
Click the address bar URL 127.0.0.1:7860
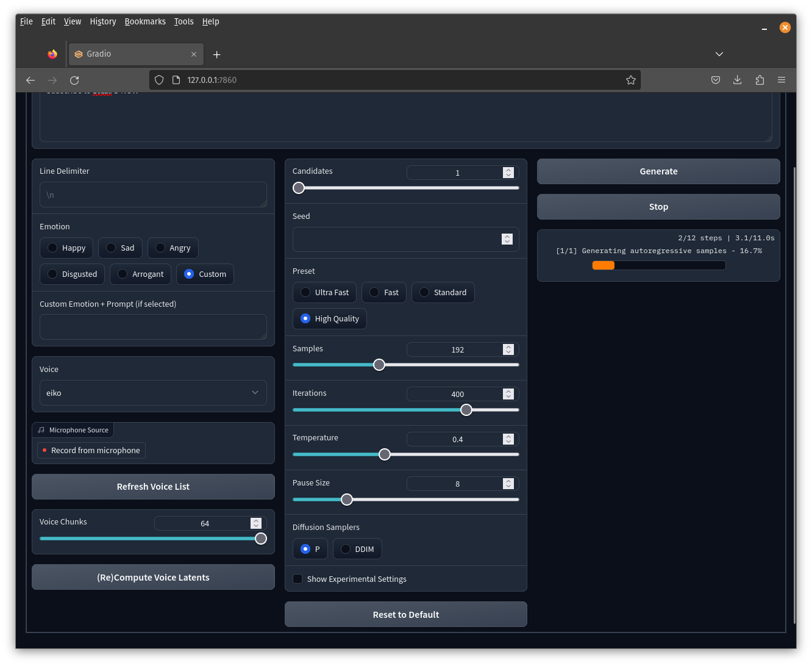[212, 80]
